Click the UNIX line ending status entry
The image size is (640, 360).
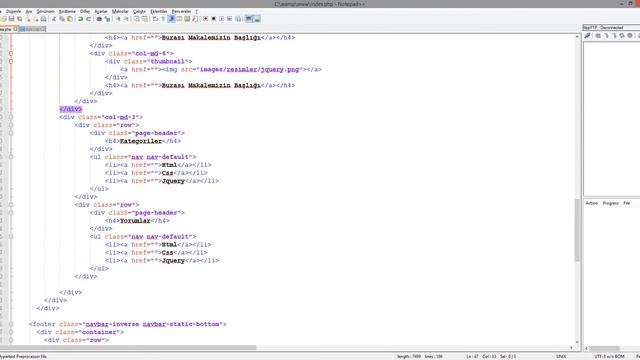click(561, 357)
